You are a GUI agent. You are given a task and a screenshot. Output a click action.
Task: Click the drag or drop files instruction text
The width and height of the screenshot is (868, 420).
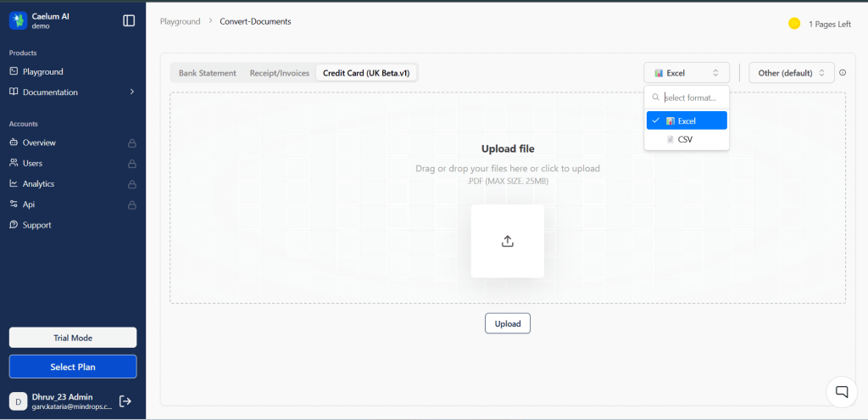tap(508, 169)
